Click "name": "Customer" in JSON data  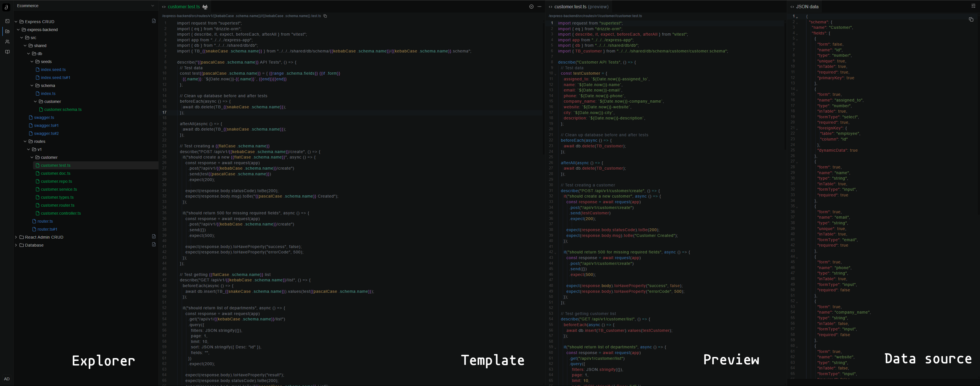[x=832, y=28]
